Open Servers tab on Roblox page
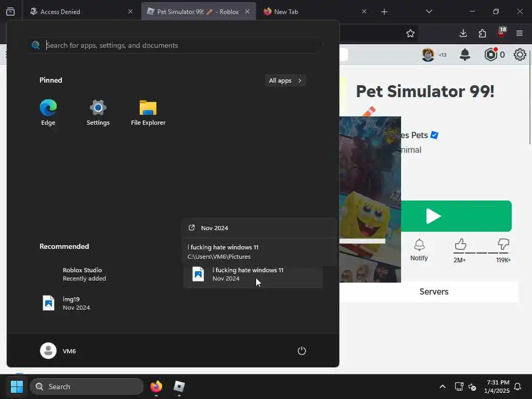 (434, 292)
